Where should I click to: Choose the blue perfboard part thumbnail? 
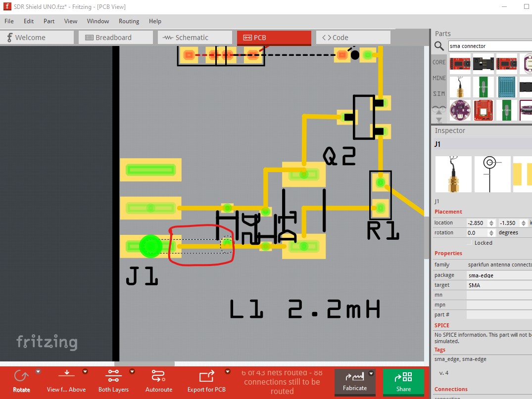coord(507,87)
